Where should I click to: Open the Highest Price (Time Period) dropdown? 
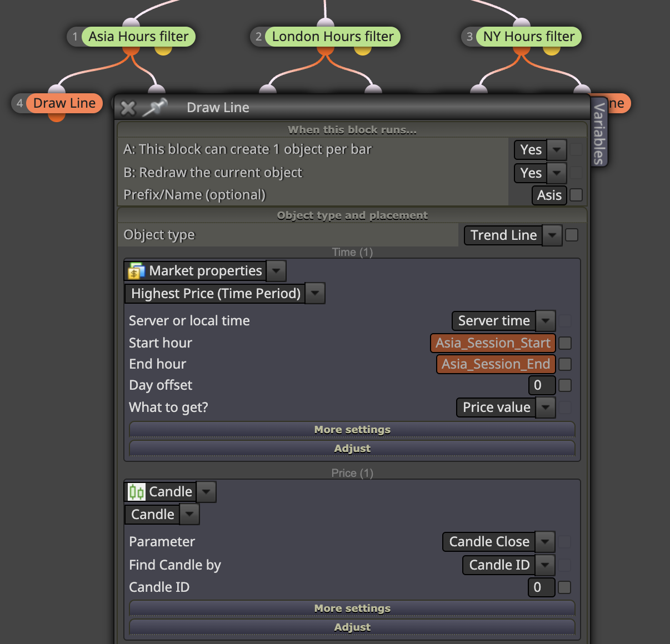[315, 293]
